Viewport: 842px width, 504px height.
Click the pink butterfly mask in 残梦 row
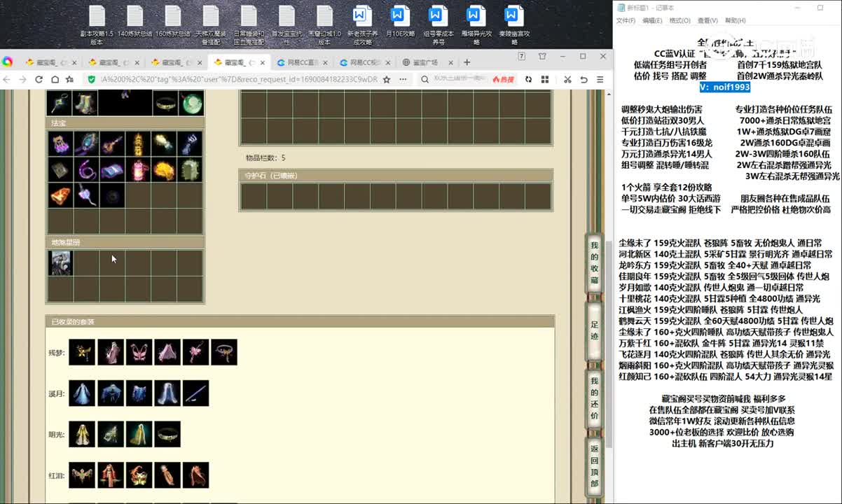coord(139,352)
